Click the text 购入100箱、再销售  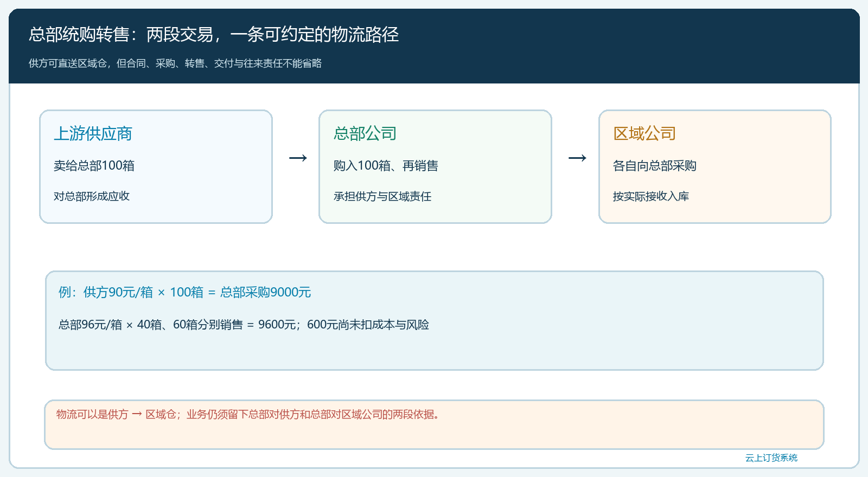tap(386, 165)
